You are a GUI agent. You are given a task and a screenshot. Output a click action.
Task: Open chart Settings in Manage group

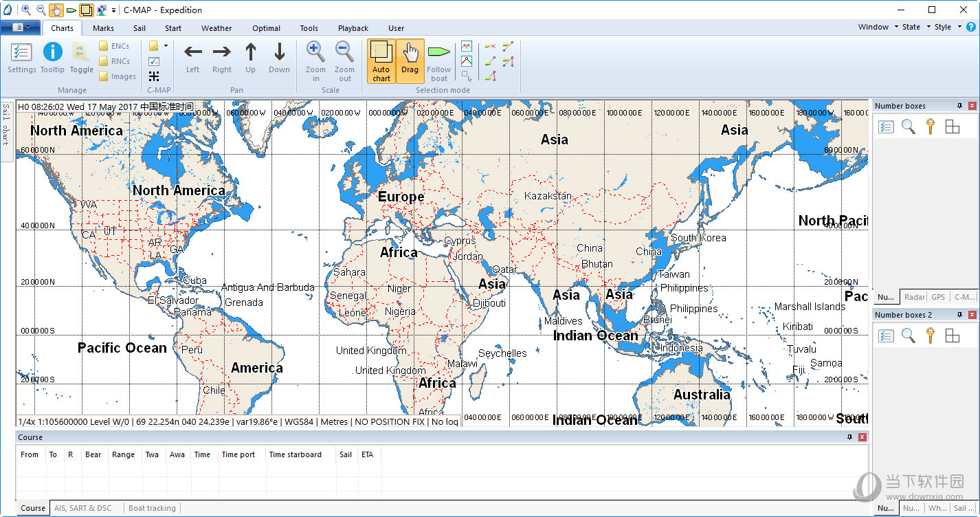click(x=22, y=57)
